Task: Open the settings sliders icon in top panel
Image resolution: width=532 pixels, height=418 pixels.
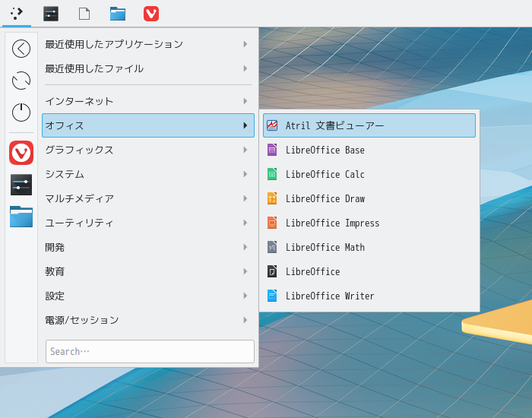Action: pos(51,14)
